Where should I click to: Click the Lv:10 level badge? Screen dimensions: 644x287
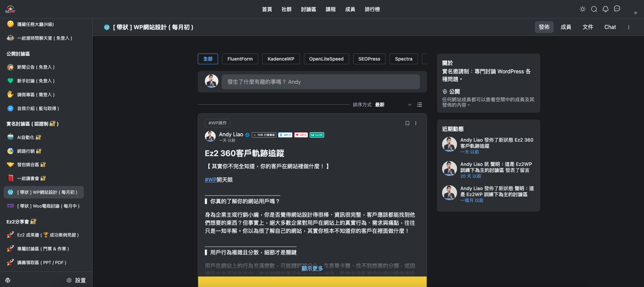(x=317, y=135)
